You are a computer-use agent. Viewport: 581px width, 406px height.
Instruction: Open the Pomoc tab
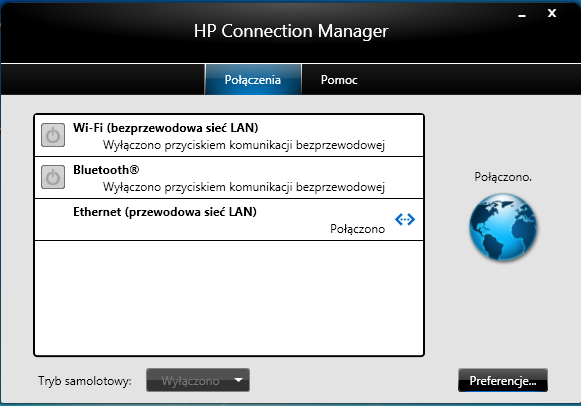pos(339,80)
